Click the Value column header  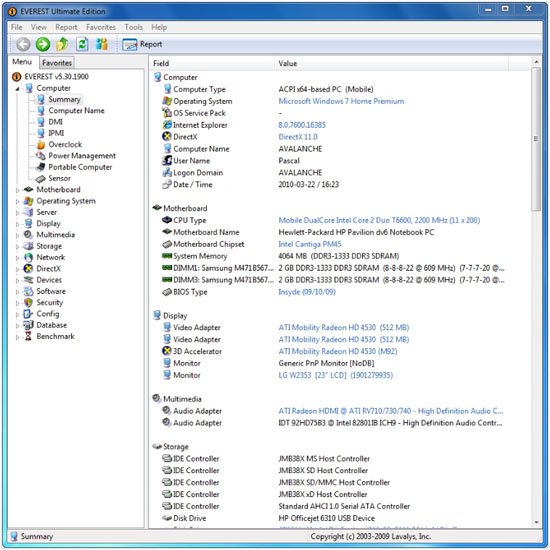coord(391,63)
